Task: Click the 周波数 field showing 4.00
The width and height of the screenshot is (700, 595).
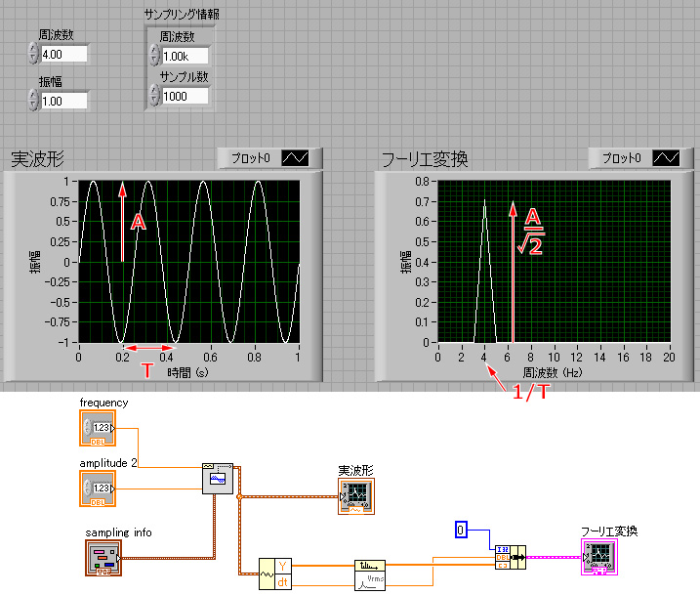Action: 64,54
